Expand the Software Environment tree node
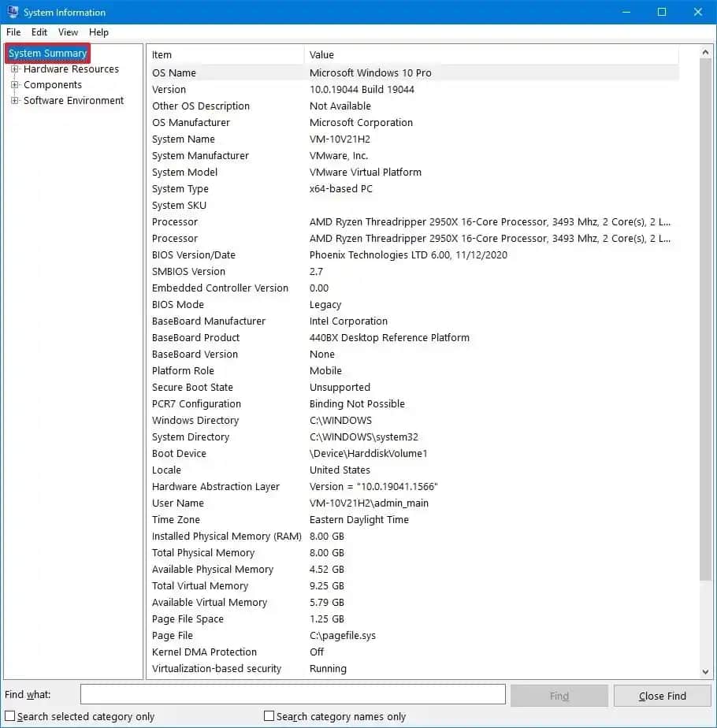This screenshot has height=728, width=717. pyautogui.click(x=14, y=101)
